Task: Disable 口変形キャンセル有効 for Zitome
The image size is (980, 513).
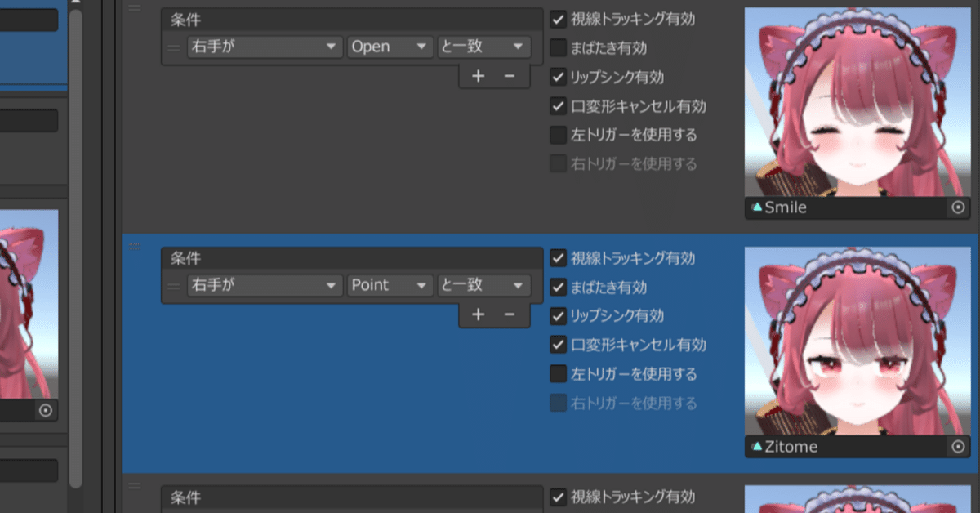Action: [559, 345]
